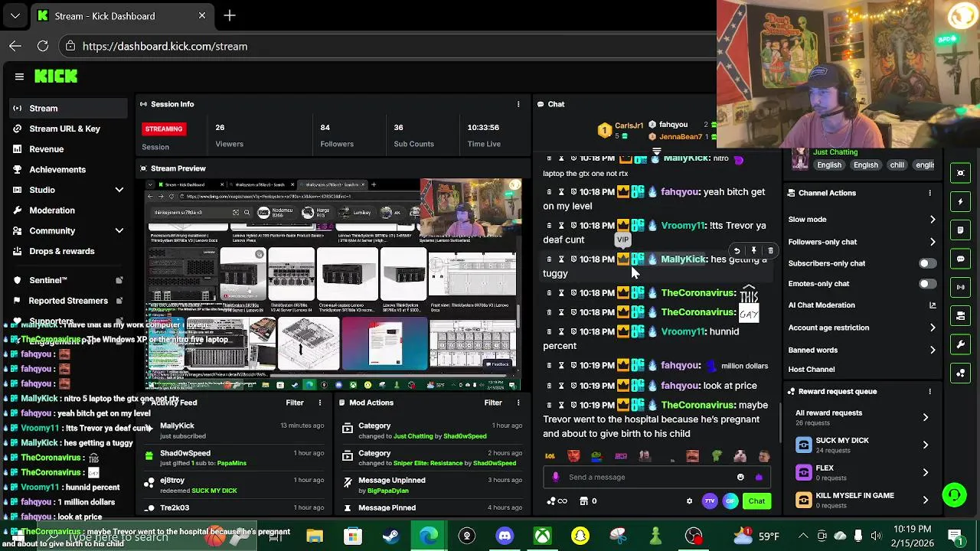Click the browser address bar URL
The width and height of the screenshot is (980, 551).
tap(165, 46)
